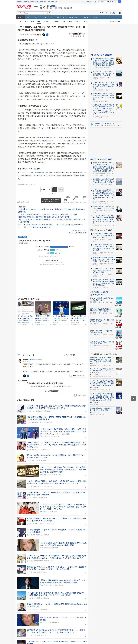Viewport: 138px width, 644px height.
Task: Click the current page 2 button
Action: coord(55,190)
